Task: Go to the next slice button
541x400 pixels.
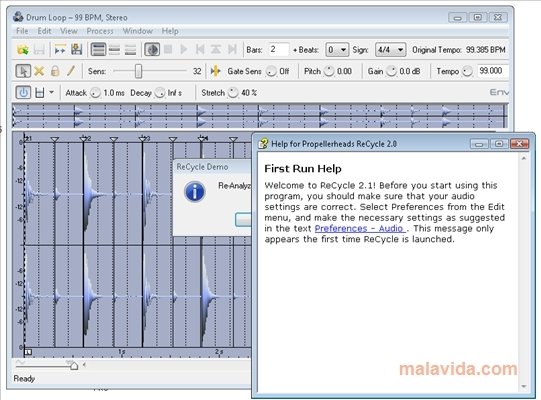Action: click(x=232, y=50)
